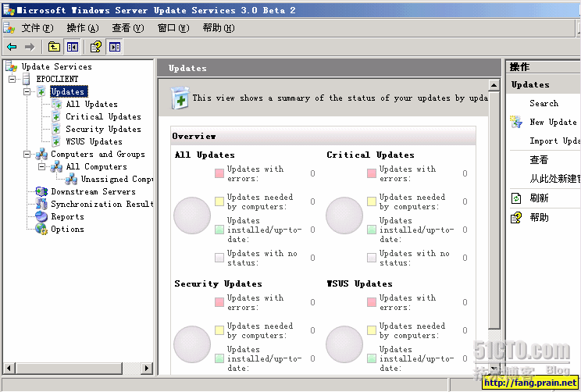Select Critical Updates in the tree

click(103, 116)
